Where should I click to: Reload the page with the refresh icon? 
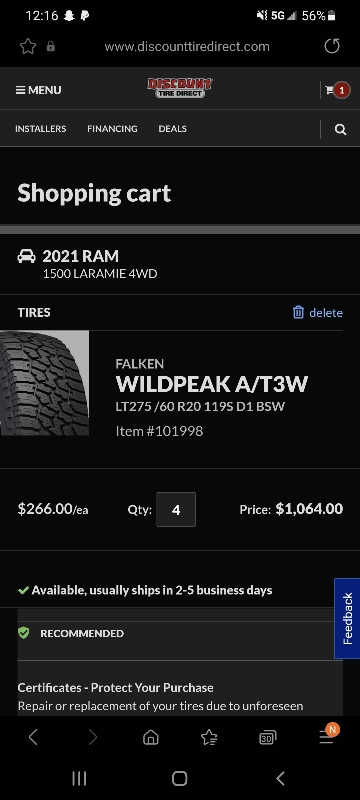(x=332, y=46)
